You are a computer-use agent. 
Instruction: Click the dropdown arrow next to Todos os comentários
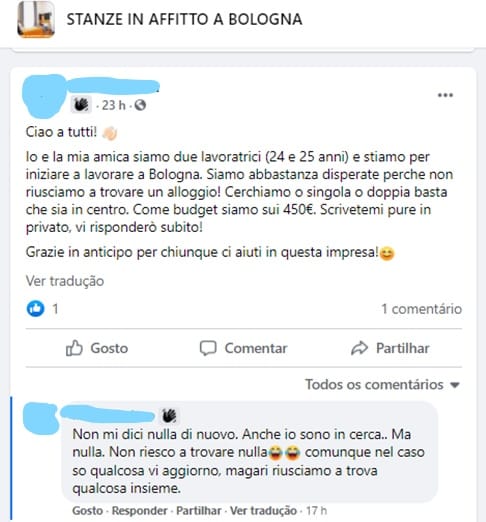455,385
